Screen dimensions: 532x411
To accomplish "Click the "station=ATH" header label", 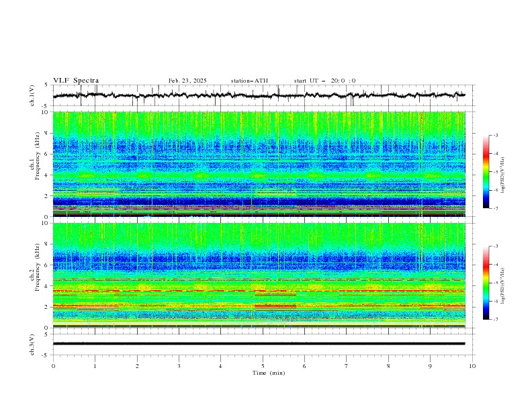I will pos(249,81).
